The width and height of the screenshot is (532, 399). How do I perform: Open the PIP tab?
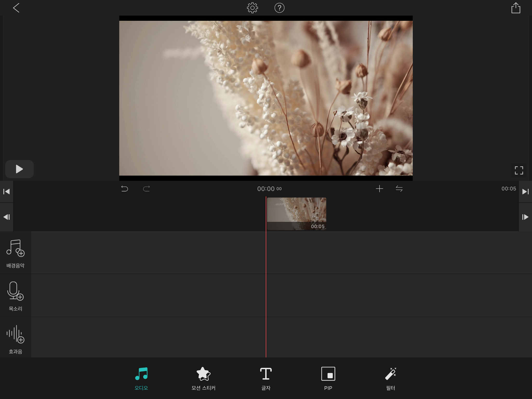(x=328, y=378)
